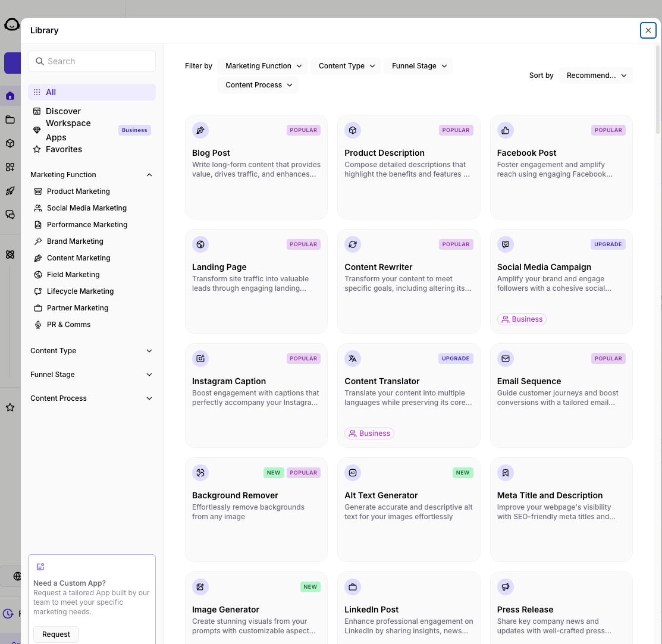The height and width of the screenshot is (644, 662).
Task: Open the Blog Post card title
Action: [x=211, y=153]
